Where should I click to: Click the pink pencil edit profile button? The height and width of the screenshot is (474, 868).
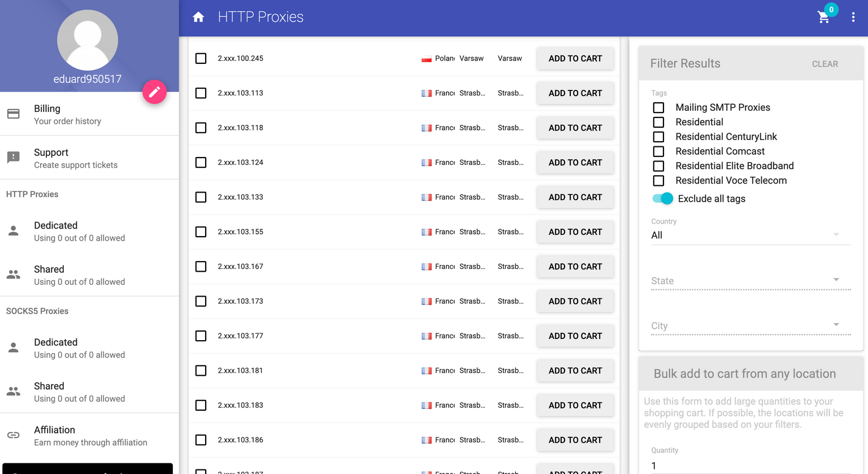point(154,92)
